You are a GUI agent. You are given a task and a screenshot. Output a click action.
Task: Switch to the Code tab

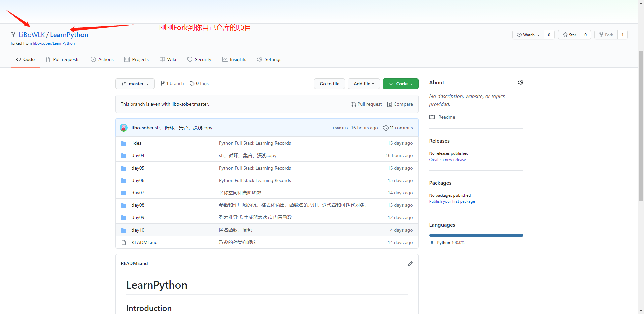(x=25, y=59)
